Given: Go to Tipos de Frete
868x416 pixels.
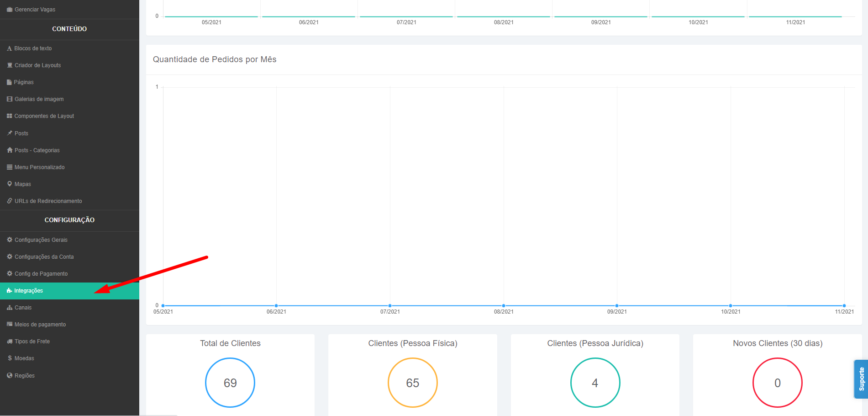Looking at the screenshot, I should [x=69, y=341].
